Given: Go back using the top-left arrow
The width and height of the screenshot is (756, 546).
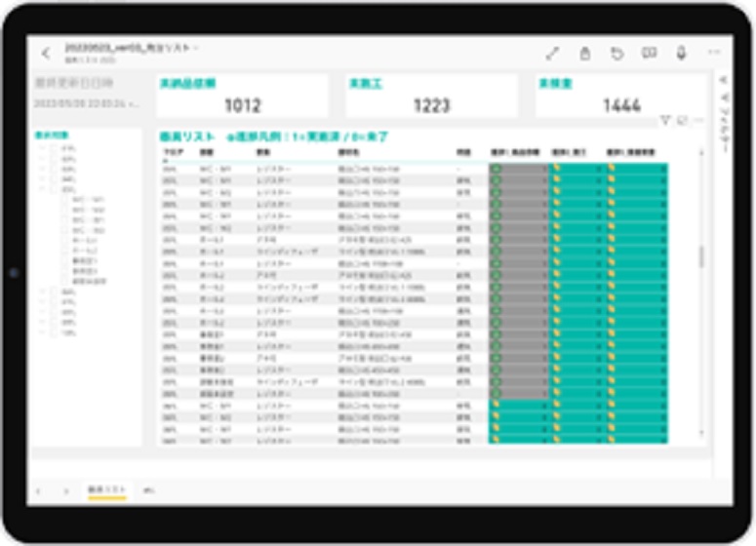Looking at the screenshot, I should tap(45, 54).
